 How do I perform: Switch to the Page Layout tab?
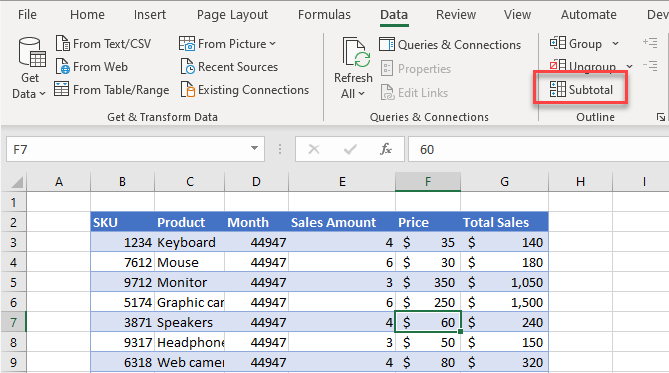coord(232,15)
